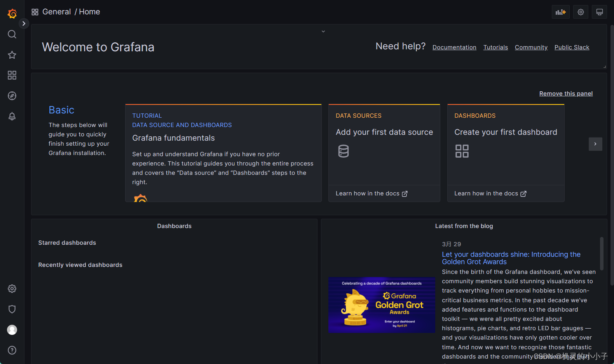Click Starred dashboards heading
The height and width of the screenshot is (364, 614).
click(67, 243)
